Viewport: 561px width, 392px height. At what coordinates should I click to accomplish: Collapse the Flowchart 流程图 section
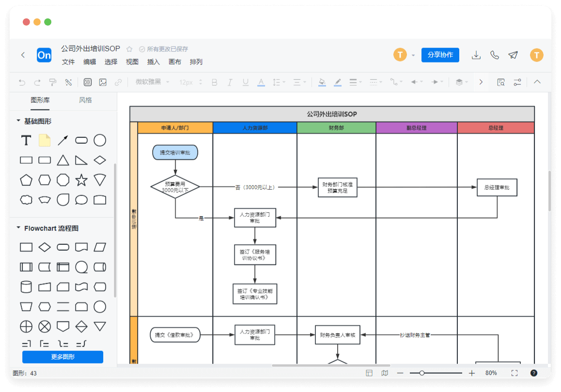tap(18, 228)
